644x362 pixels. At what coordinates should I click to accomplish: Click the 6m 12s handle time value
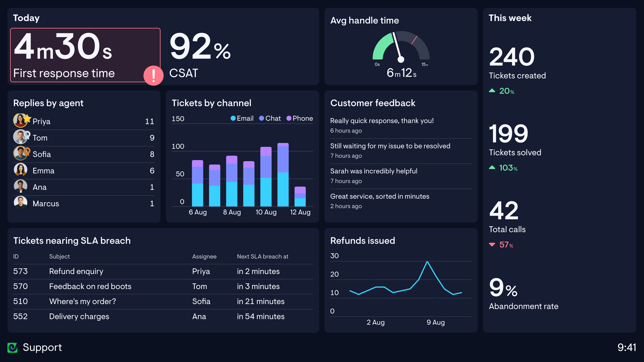click(401, 73)
